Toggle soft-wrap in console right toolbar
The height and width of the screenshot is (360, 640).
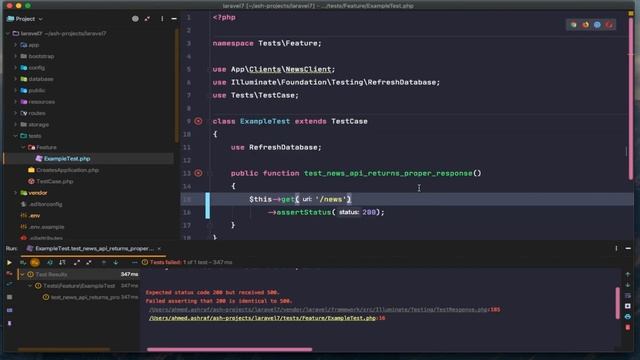628,296
